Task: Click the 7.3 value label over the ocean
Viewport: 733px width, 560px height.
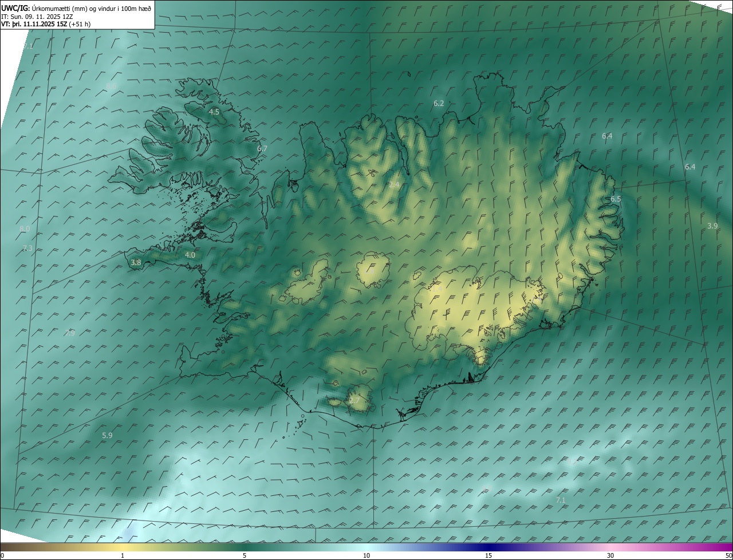Action: (27, 248)
